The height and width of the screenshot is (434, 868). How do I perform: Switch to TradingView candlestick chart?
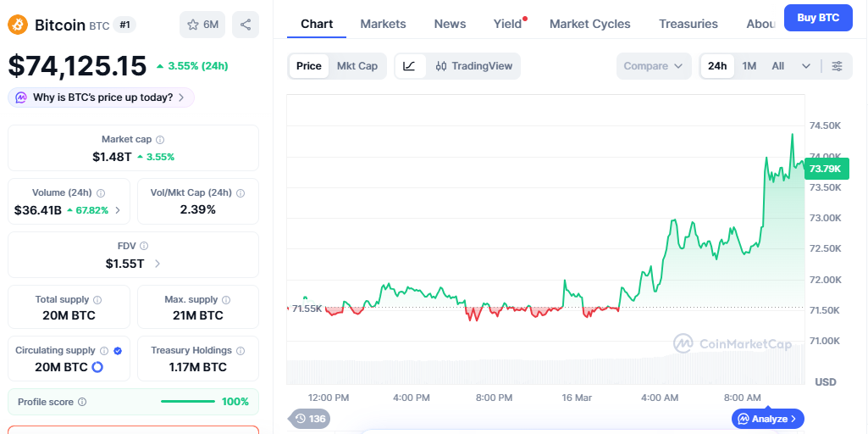474,66
